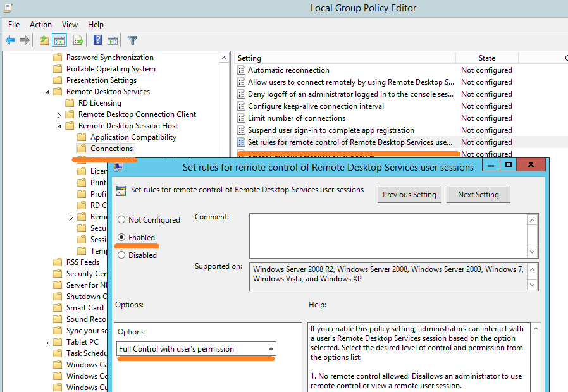This screenshot has width=568, height=392.
Task: Open the View menu
Action: pos(70,25)
